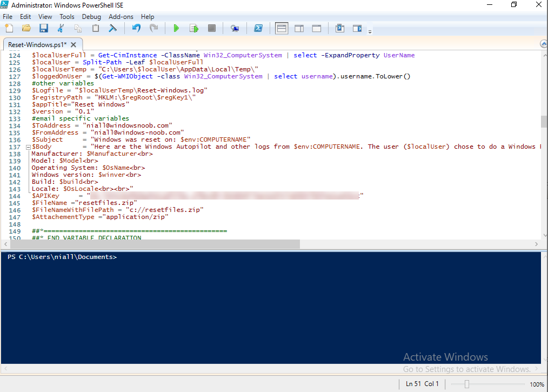Viewport: 548px width, 392px height.
Task: Click the $AttachementType line
Action: (100, 217)
